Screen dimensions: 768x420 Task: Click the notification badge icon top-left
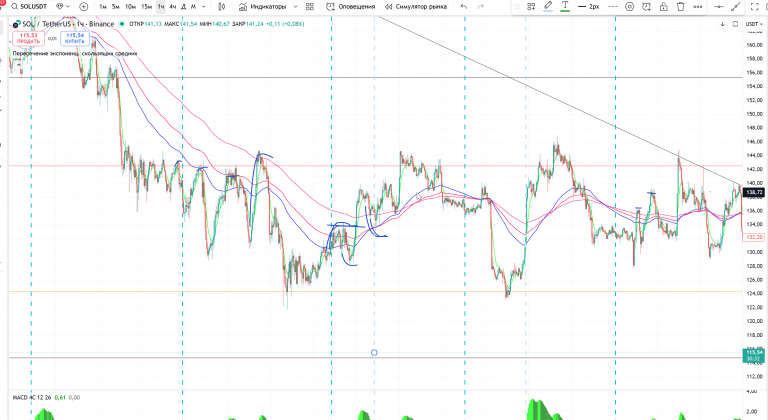tap(2, 3)
